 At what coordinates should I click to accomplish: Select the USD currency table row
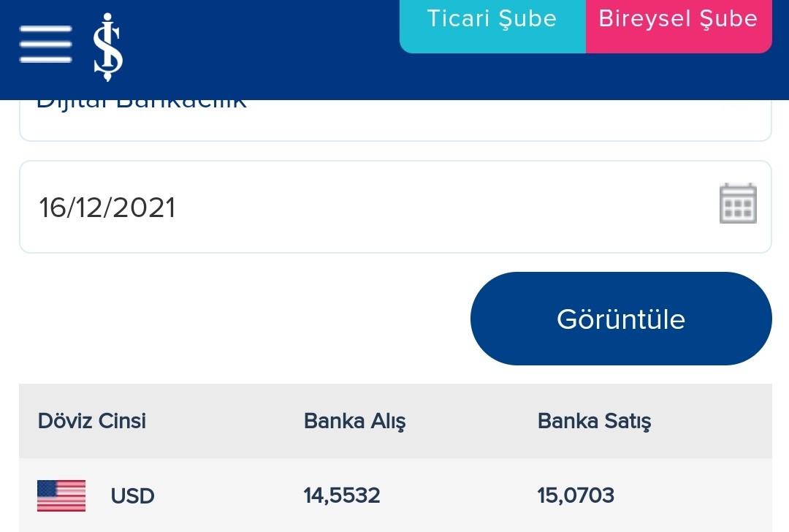(395, 495)
